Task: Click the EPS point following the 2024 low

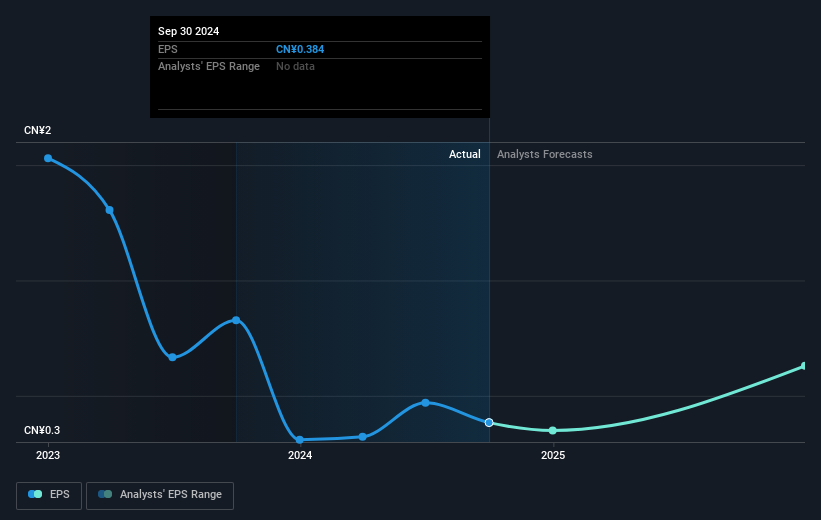Action: tap(363, 437)
